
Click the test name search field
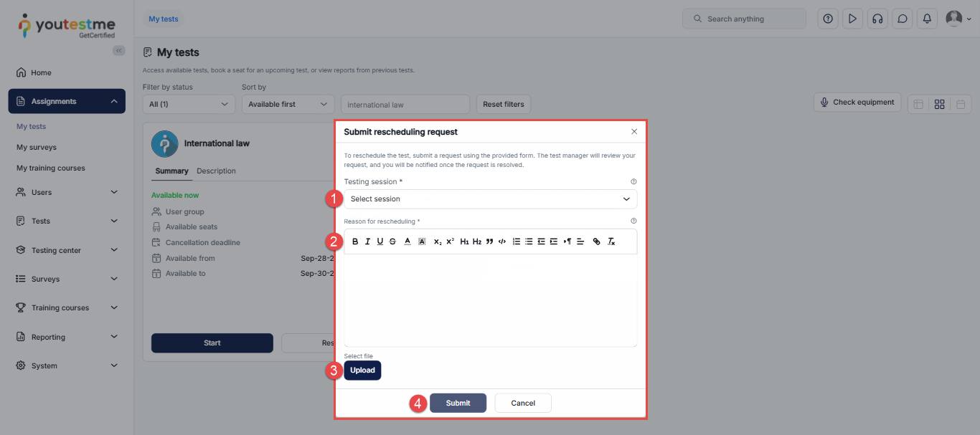pos(405,105)
